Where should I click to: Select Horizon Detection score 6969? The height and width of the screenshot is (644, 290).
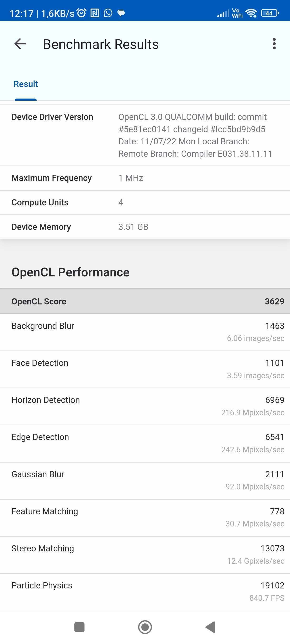(275, 400)
